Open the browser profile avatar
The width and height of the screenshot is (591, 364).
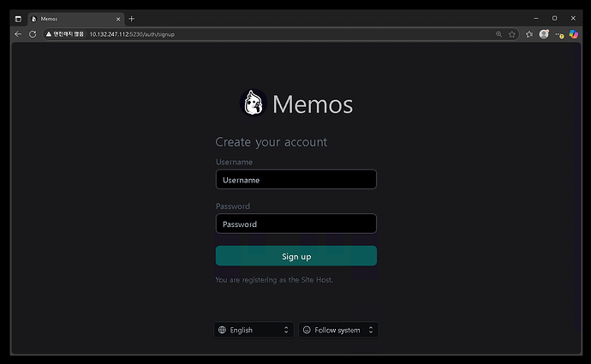pos(544,34)
